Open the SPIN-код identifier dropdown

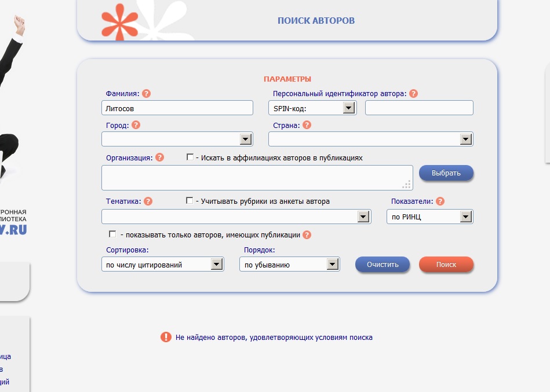tap(348, 108)
